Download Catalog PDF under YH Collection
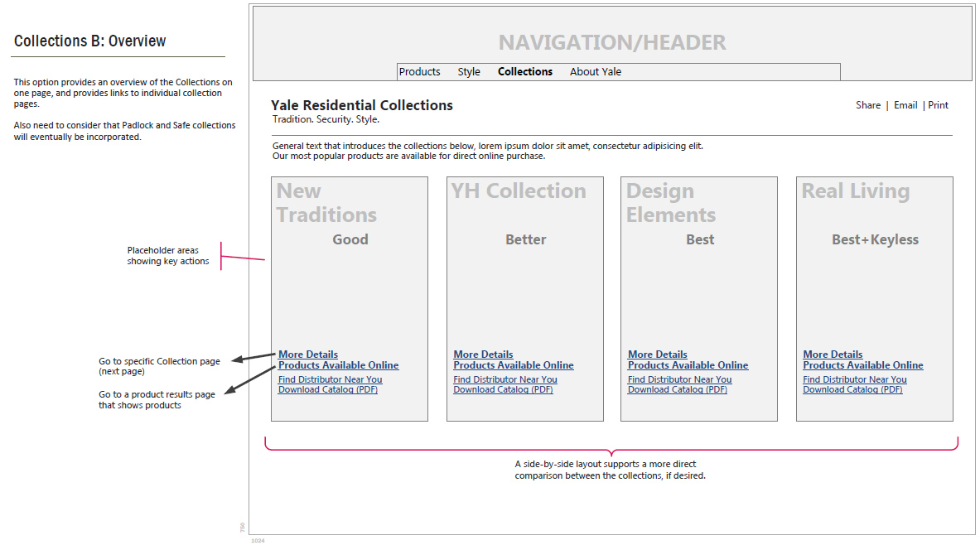980x550 pixels. (x=503, y=390)
